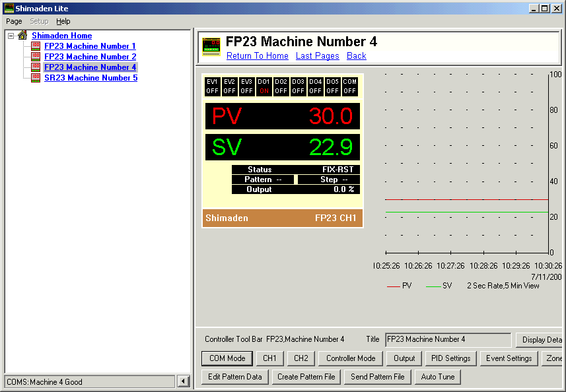Select SR23 Machine Number 5 in tree
The image size is (566, 392).
(91, 77)
